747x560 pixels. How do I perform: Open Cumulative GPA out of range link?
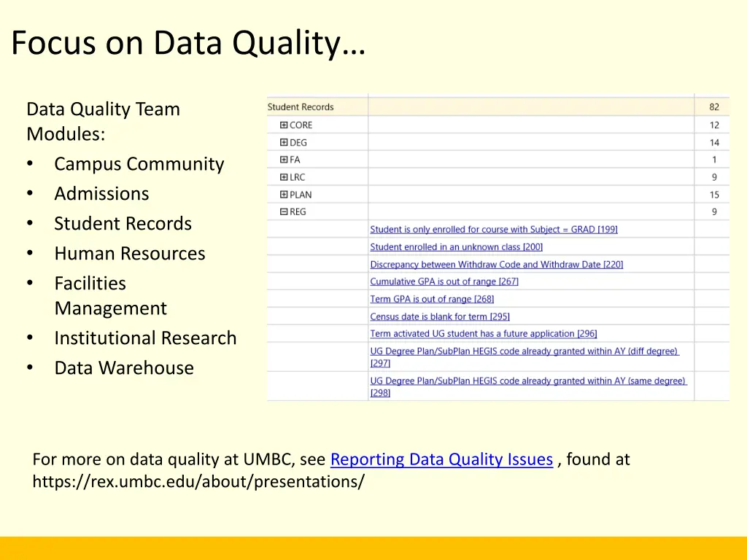point(444,281)
